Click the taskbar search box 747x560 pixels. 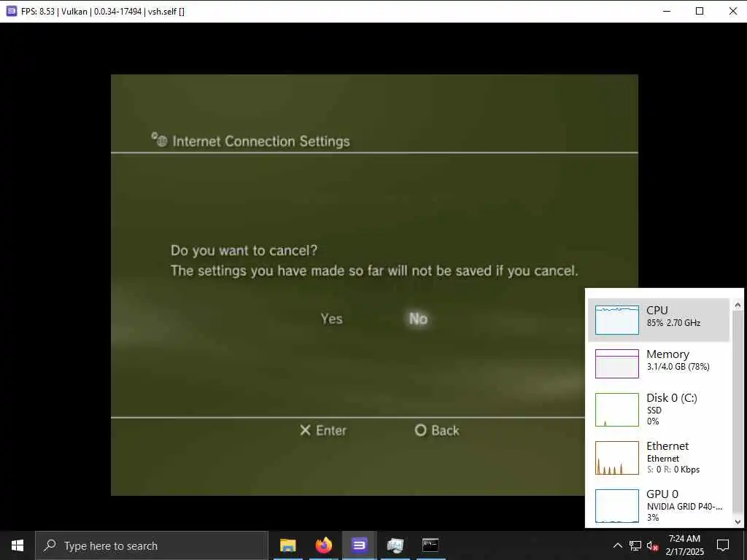(152, 545)
